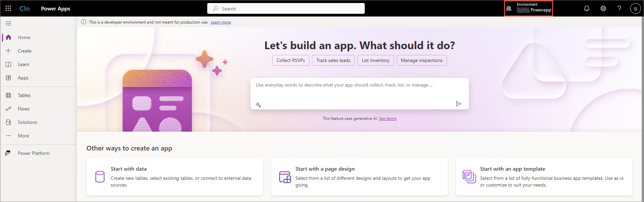Click the Create plus icon
This screenshot has height=202, width=644.
pos(8,51)
